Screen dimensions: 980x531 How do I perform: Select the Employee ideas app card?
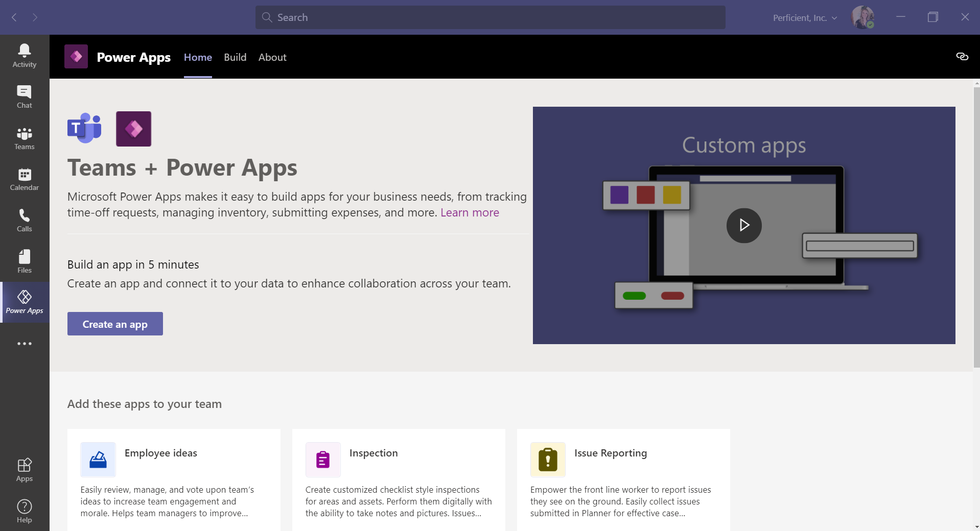(x=174, y=479)
